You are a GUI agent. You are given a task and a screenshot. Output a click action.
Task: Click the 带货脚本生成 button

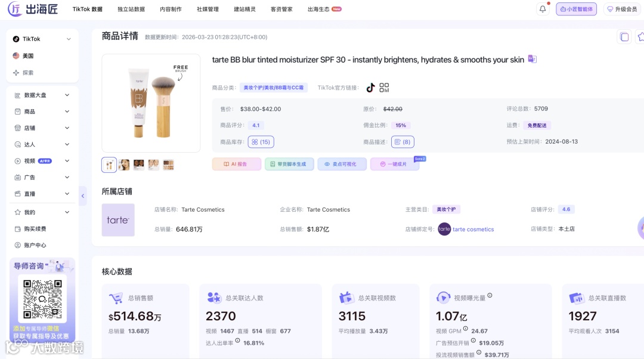click(x=289, y=164)
